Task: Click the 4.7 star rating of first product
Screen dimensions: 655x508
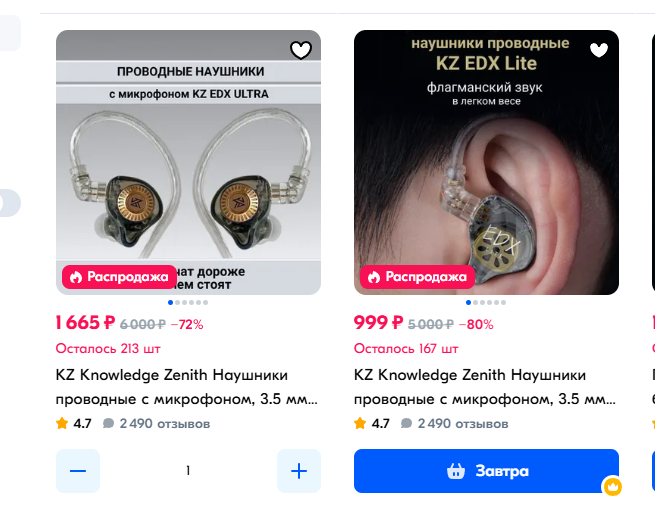Action: click(x=74, y=424)
